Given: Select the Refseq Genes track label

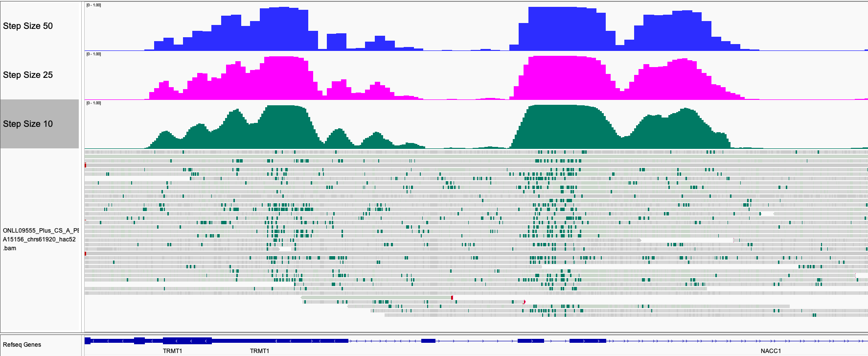Looking at the screenshot, I should 22,345.
